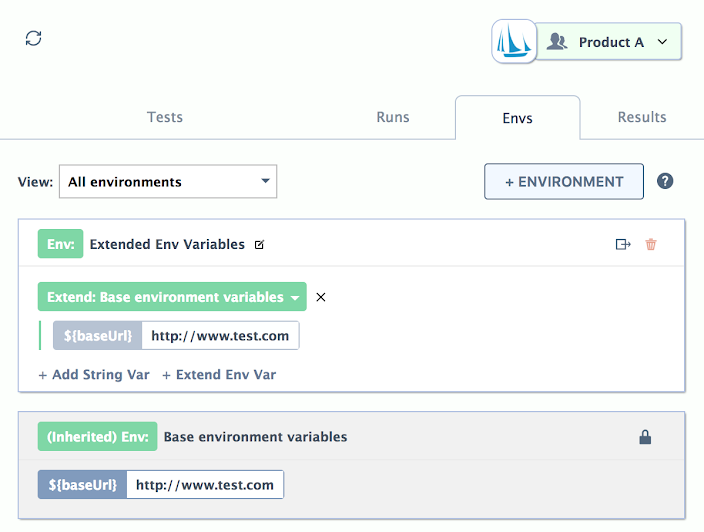Click the (Inherited) Env: badge
This screenshot has height=532, width=704.
pos(97,436)
